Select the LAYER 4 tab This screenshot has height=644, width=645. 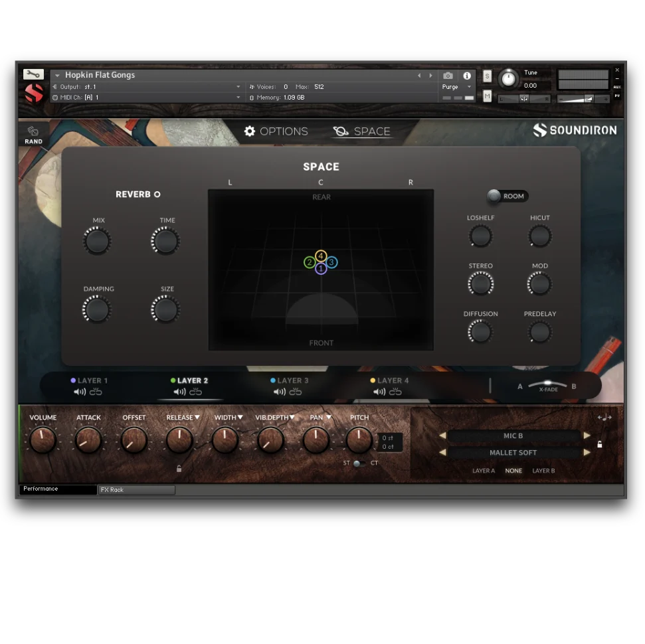[389, 381]
